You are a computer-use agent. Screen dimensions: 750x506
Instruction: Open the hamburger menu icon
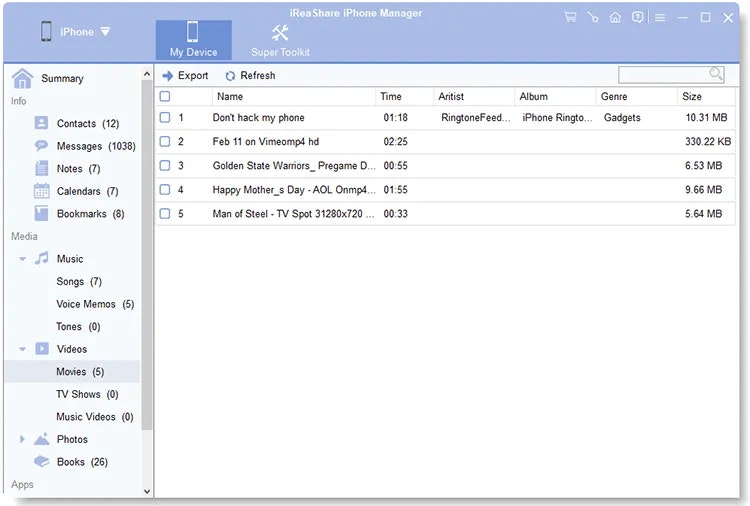click(660, 18)
